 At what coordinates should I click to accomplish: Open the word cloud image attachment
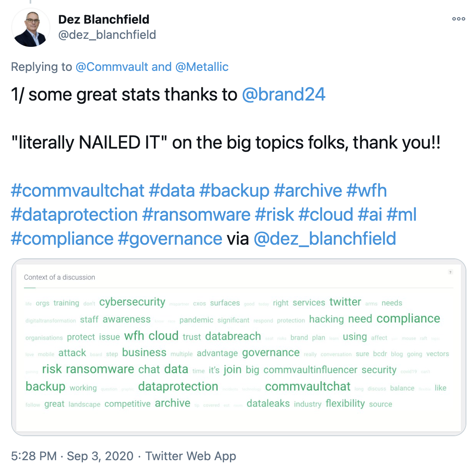pos(239,347)
